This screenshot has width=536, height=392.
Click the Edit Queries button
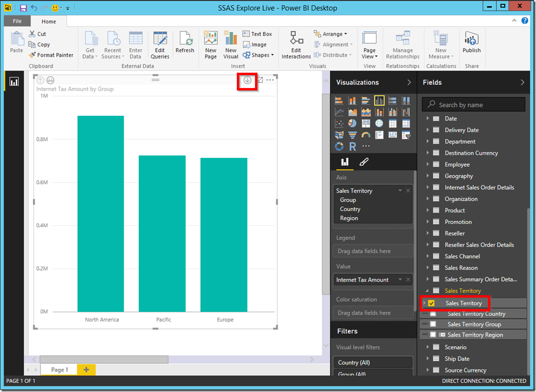click(160, 45)
